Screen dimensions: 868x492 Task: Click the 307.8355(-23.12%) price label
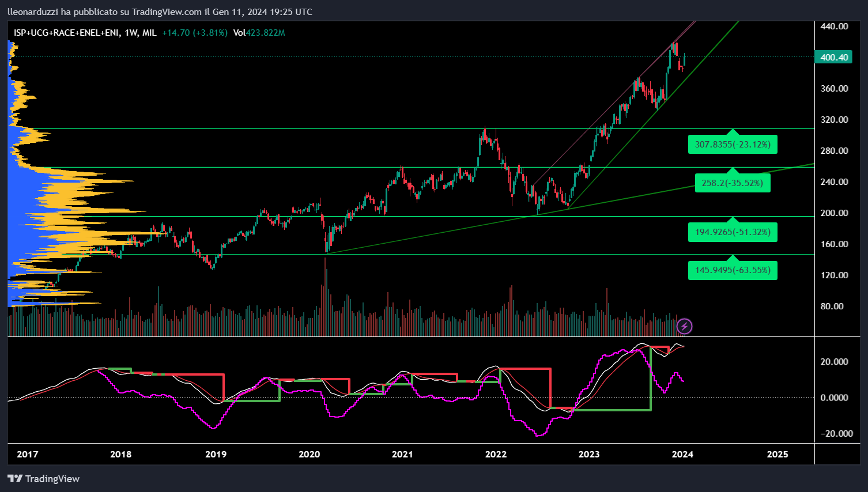click(x=733, y=144)
